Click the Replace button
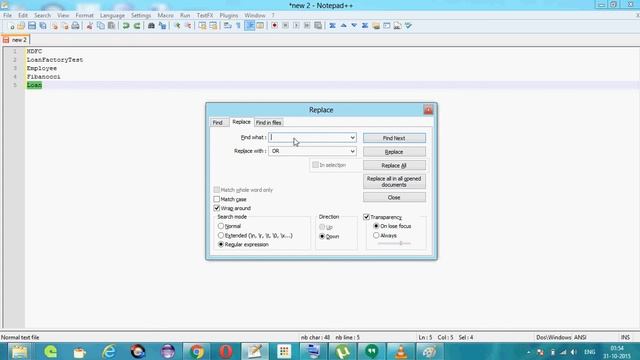Screen dimensions: 640x360 [394, 152]
